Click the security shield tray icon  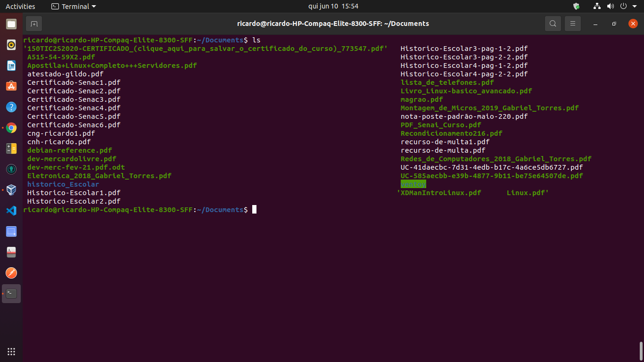pyautogui.click(x=576, y=6)
